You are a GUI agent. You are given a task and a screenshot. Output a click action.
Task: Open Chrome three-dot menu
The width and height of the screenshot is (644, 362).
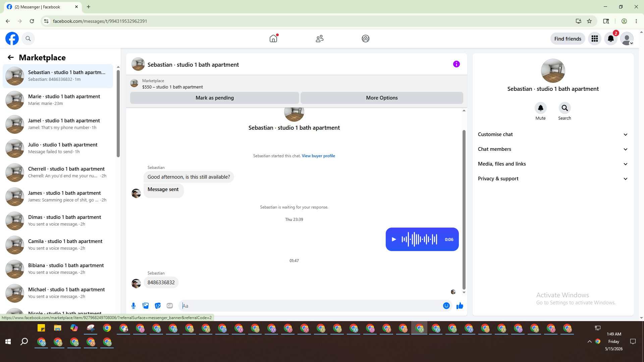(x=636, y=21)
